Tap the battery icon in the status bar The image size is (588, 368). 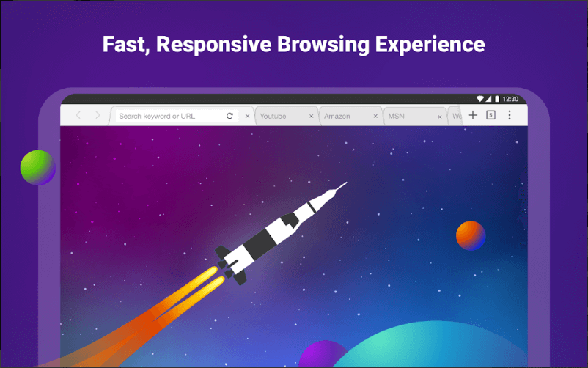click(x=497, y=99)
